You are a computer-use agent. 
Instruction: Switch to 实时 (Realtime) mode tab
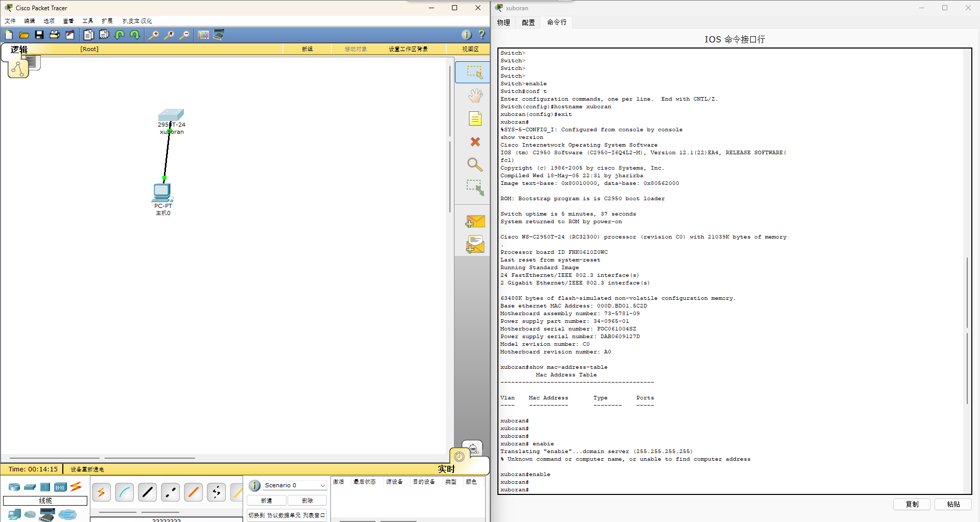point(446,469)
